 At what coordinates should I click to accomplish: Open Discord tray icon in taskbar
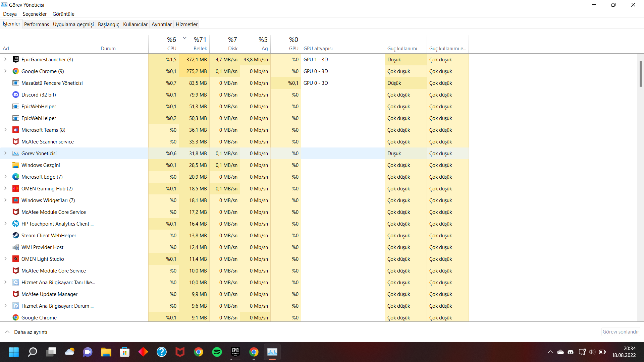pyautogui.click(x=571, y=352)
